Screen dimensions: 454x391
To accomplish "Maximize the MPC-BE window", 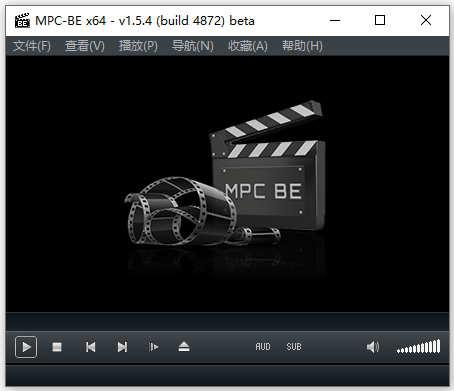I will point(380,21).
